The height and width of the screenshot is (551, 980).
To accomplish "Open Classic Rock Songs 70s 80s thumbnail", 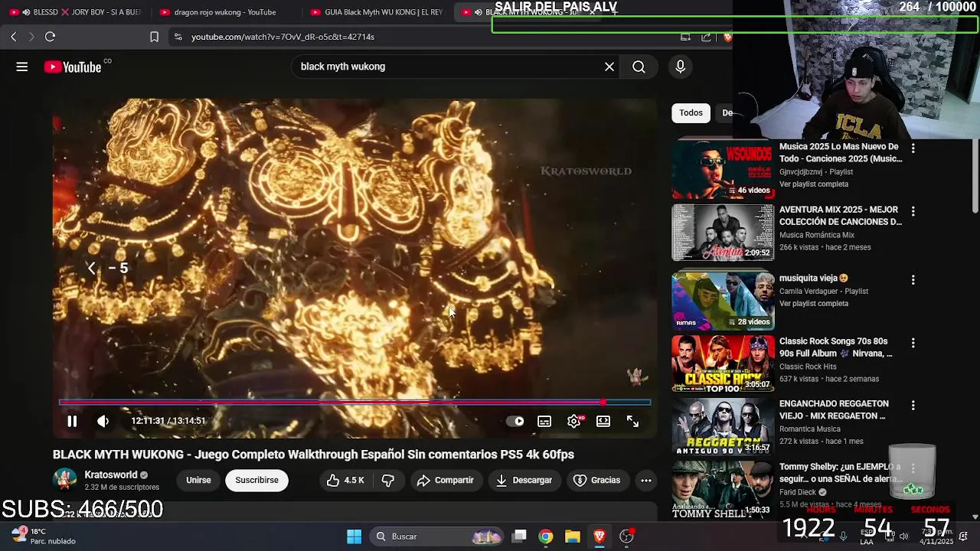I will [x=724, y=364].
